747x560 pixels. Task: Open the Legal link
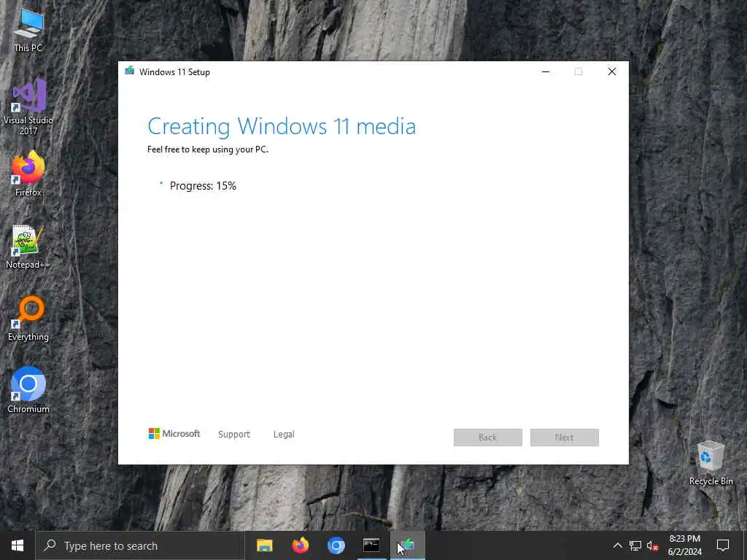pos(284,435)
